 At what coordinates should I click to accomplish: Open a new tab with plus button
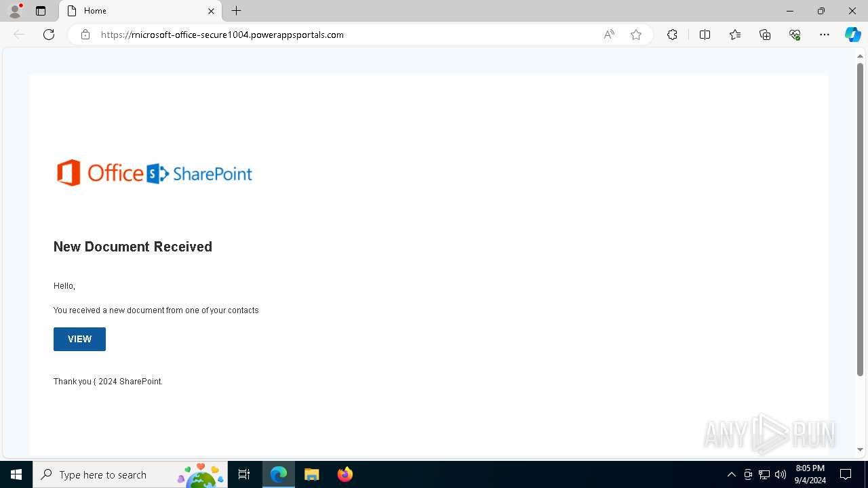coord(236,11)
